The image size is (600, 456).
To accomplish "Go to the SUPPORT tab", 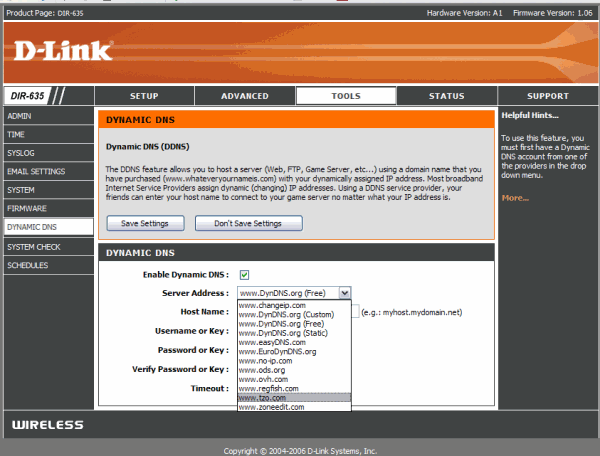I will pyautogui.click(x=548, y=96).
